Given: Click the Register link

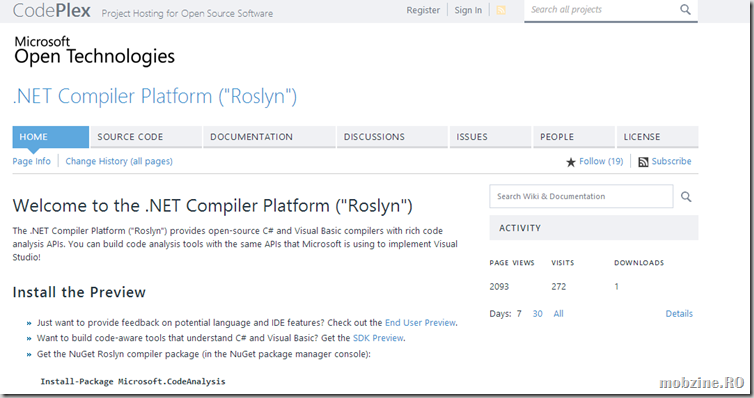Looking at the screenshot, I should (423, 10).
